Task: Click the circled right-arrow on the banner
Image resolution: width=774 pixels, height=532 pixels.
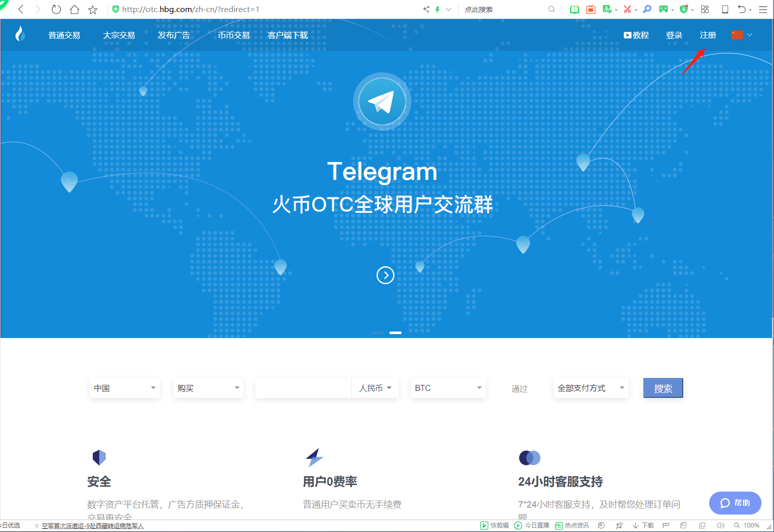Action: tap(386, 275)
